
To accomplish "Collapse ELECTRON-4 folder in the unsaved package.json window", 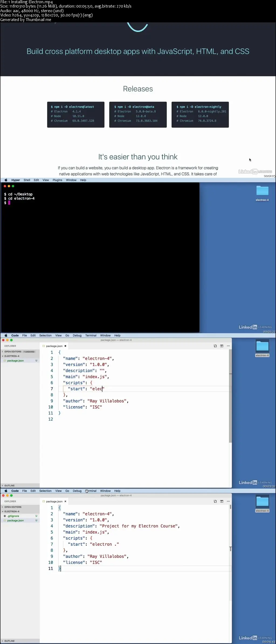I will tap(20, 356).
